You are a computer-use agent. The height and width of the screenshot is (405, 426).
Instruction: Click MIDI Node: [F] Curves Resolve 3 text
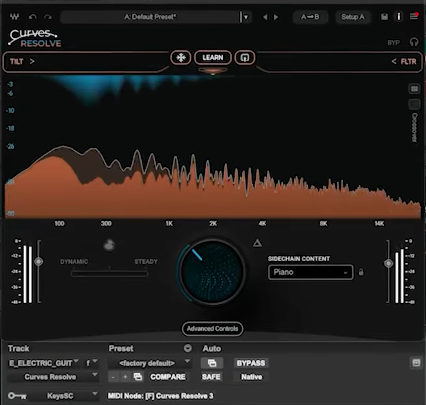tap(160, 396)
